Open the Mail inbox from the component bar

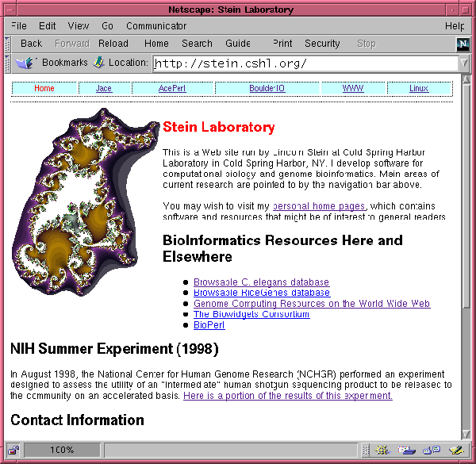coord(407,451)
